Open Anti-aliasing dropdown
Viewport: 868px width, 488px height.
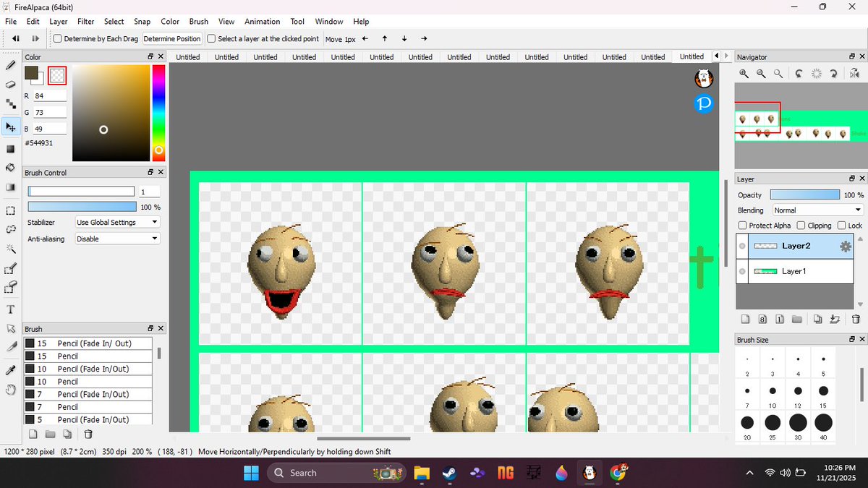(117, 239)
